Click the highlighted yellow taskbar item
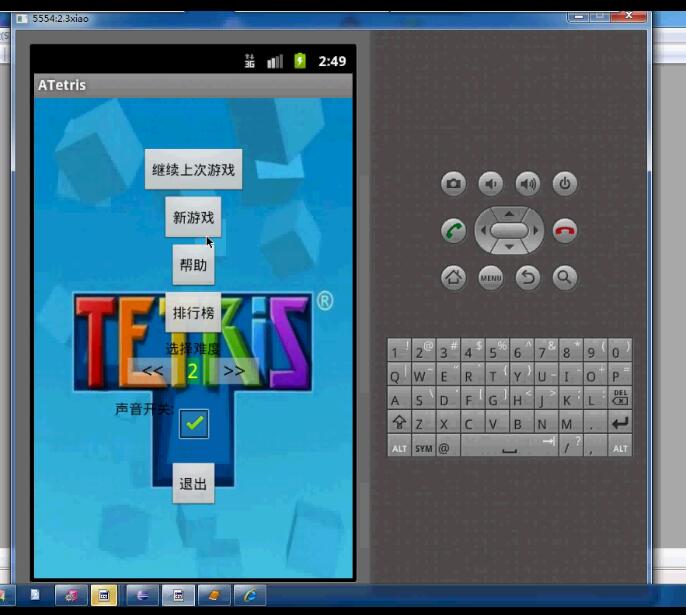The image size is (686, 615). [x=104, y=595]
